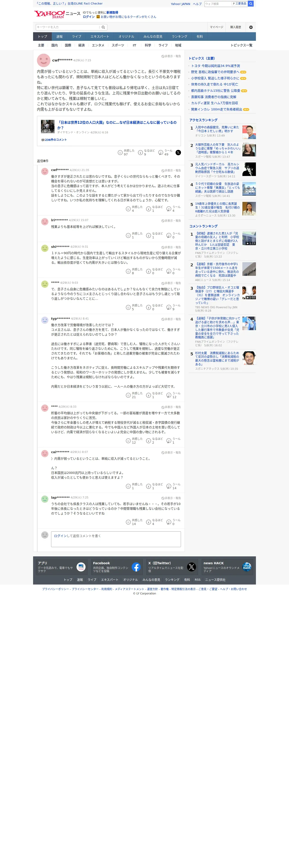Click the Yahoo app icon in footer
This screenshot has height=868, width=289.
coord(81,567)
